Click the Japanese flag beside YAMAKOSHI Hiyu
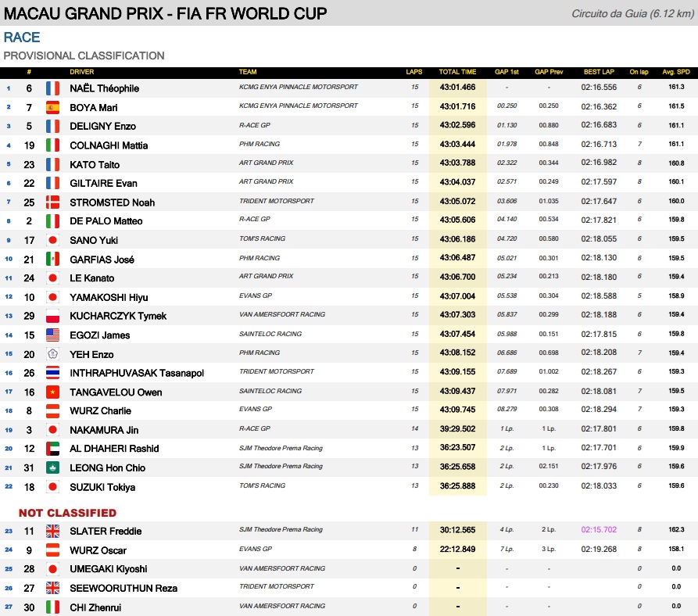Image resolution: width=698 pixels, height=616 pixels. tap(52, 297)
